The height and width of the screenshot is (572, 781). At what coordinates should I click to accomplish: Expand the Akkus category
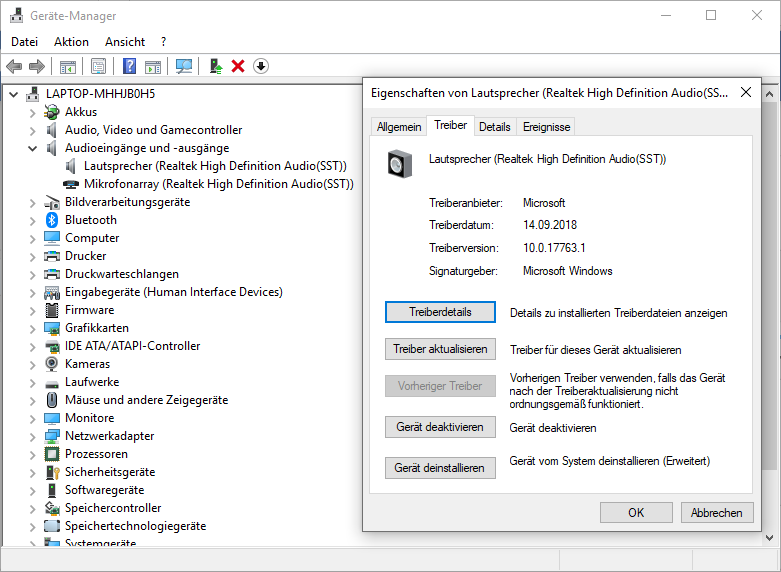click(33, 113)
